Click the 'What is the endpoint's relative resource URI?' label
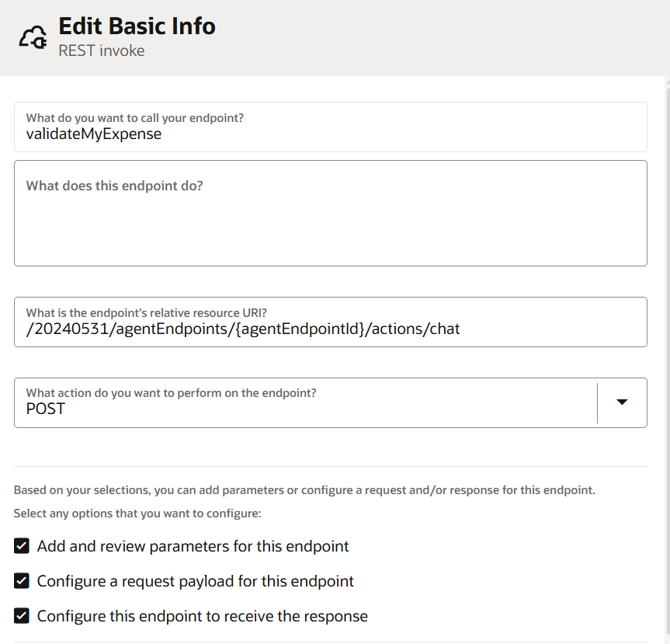Viewport: 670px width, 644px height. click(x=146, y=313)
